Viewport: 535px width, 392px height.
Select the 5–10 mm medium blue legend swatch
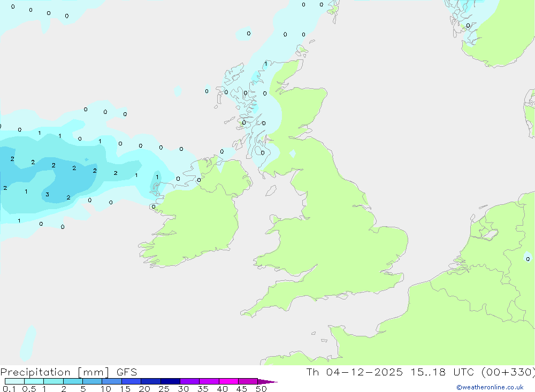tap(92, 381)
